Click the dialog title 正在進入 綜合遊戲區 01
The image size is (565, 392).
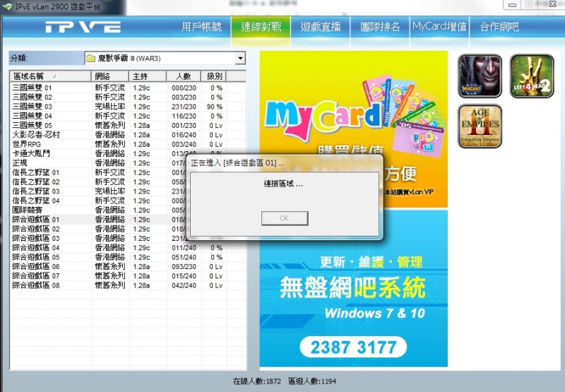point(237,163)
